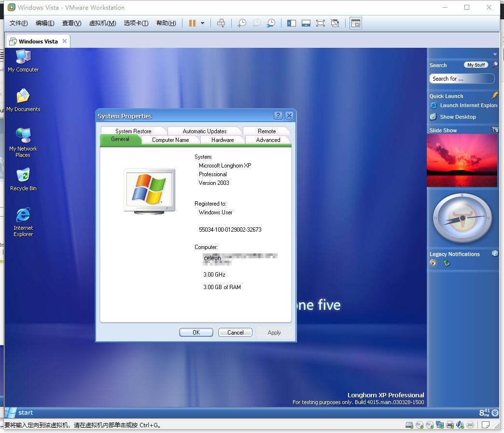
Task: Open the 查看(V) menu
Action: click(71, 23)
